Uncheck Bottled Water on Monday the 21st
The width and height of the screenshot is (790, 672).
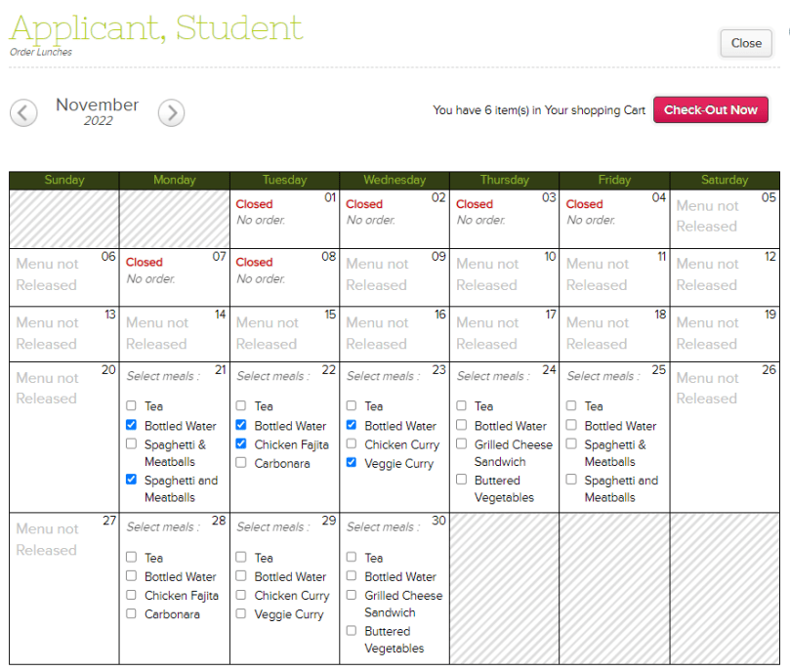[x=132, y=425]
